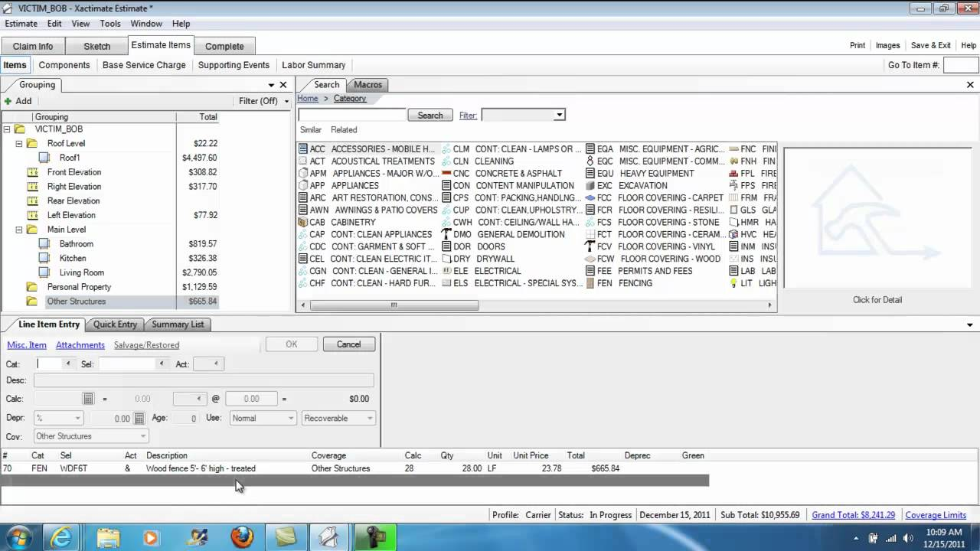980x551 pixels.
Task: Open the Filter (Off) dropdown
Action: point(264,101)
